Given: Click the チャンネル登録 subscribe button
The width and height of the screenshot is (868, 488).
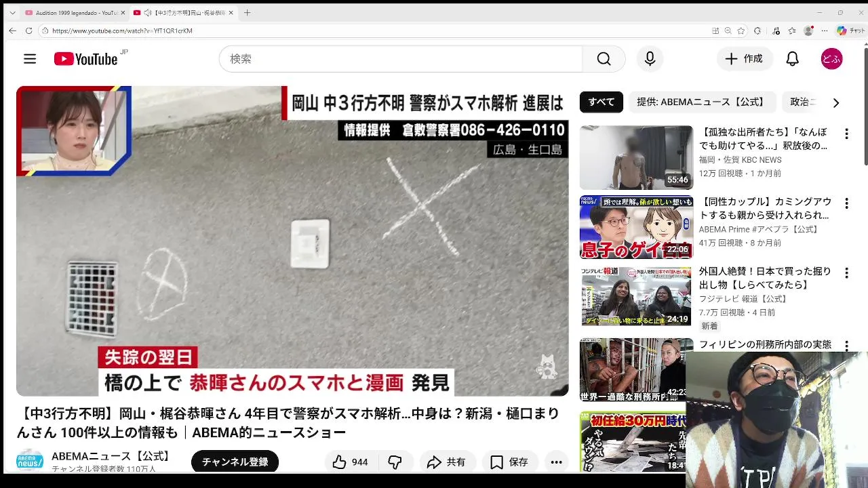Looking at the screenshot, I should 235,462.
